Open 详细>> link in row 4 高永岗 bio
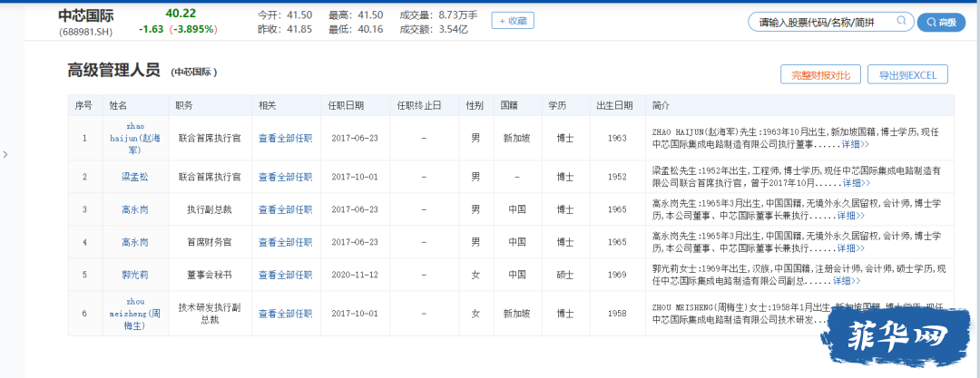Screen dimensions: 980x378 tap(851, 248)
